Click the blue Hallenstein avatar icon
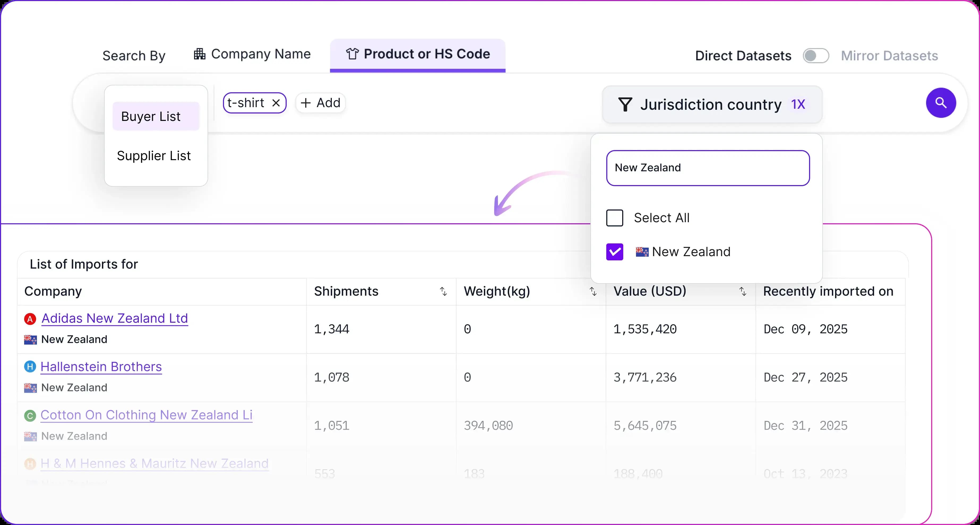The image size is (980, 525). 30,367
